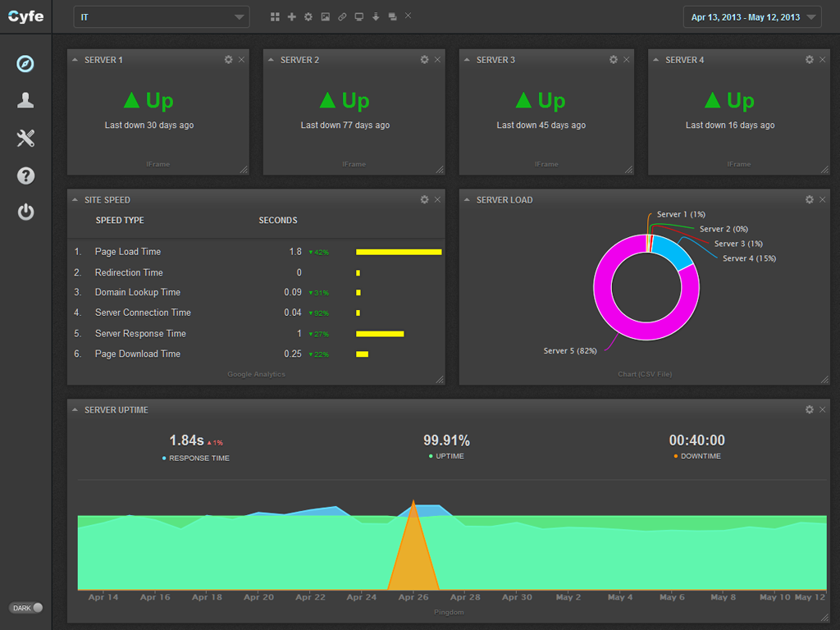Open the tools wrench icon in sidebar

coord(25,138)
